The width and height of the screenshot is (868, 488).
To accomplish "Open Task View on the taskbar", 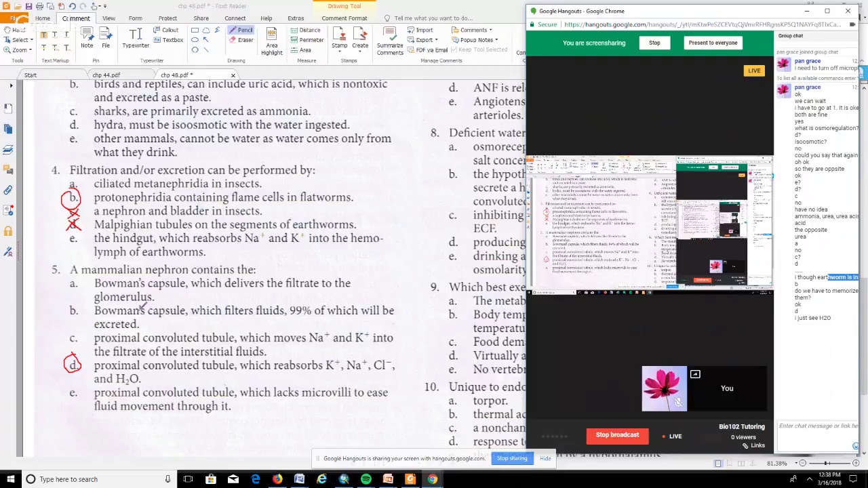I will click(188, 479).
